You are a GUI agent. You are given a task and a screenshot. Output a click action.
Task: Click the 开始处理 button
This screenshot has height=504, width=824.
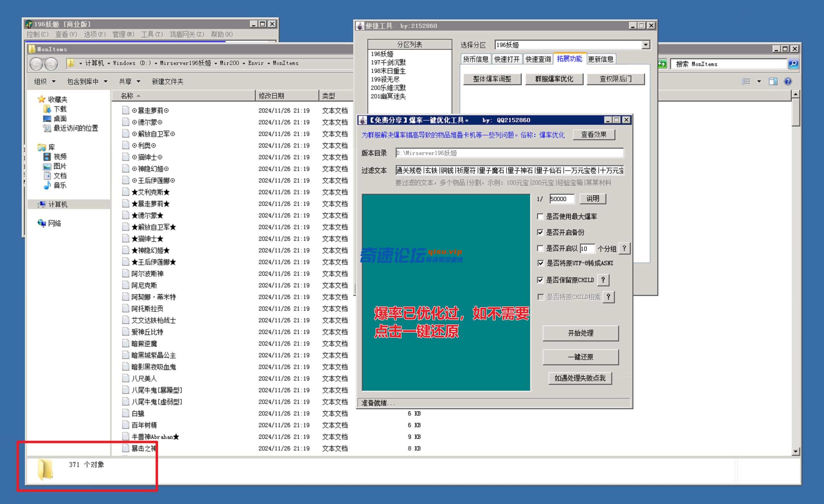(x=580, y=333)
